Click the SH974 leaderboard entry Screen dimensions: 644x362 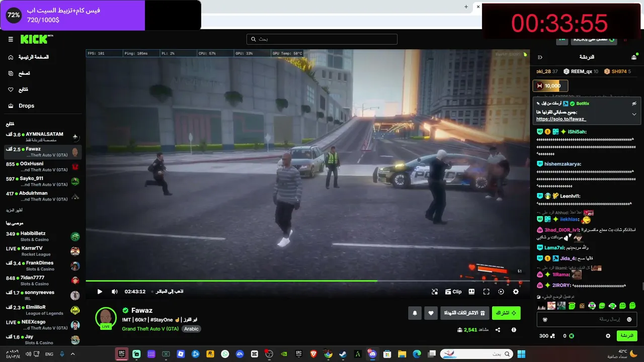(617, 71)
